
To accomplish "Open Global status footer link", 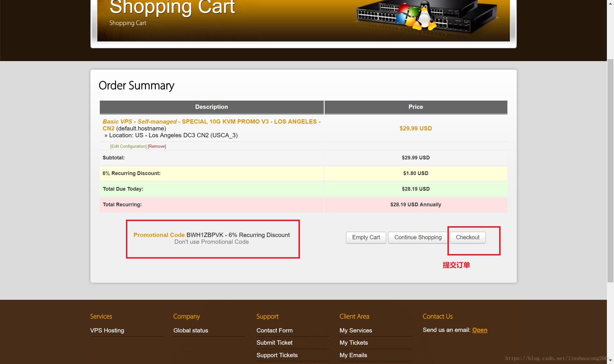I will (191, 330).
